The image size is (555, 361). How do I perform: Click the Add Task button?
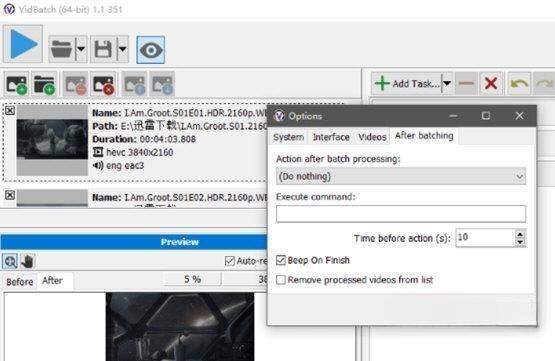[x=407, y=84]
